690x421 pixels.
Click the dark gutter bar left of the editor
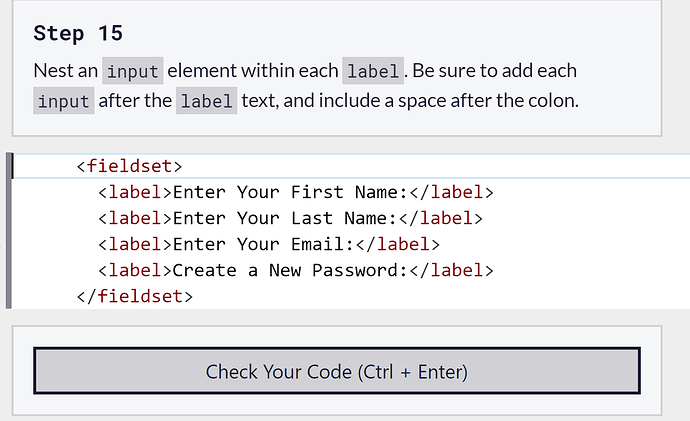[x=9, y=231]
